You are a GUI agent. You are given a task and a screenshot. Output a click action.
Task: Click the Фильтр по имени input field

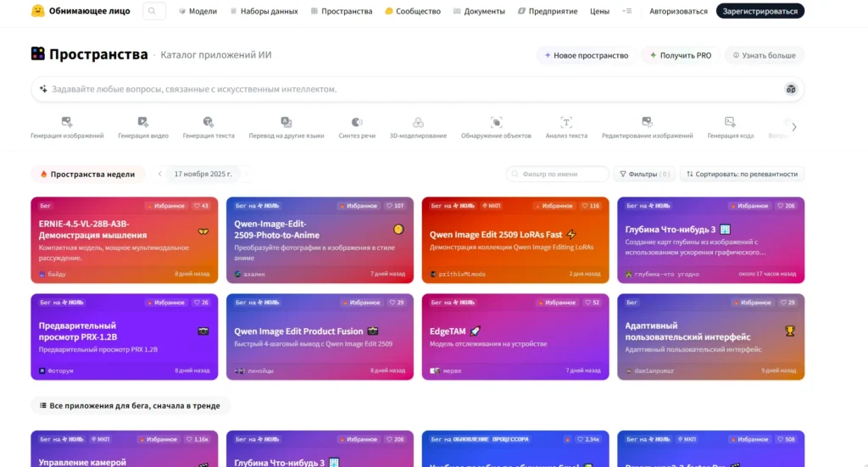pos(557,174)
